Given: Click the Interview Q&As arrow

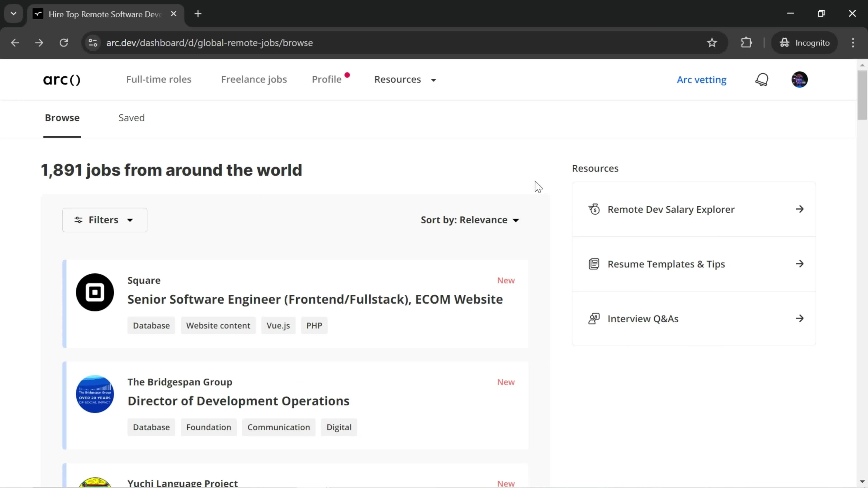Looking at the screenshot, I should click(800, 318).
